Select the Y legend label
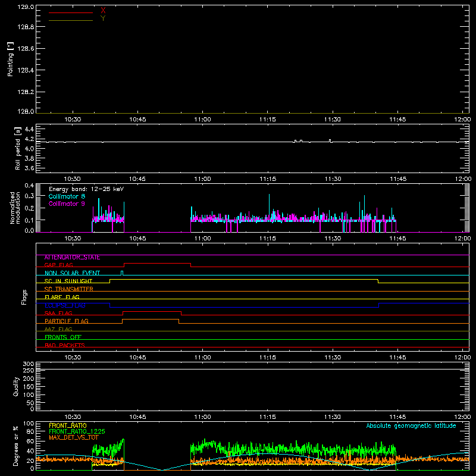Screen dimensions: 476x476 tap(103, 18)
